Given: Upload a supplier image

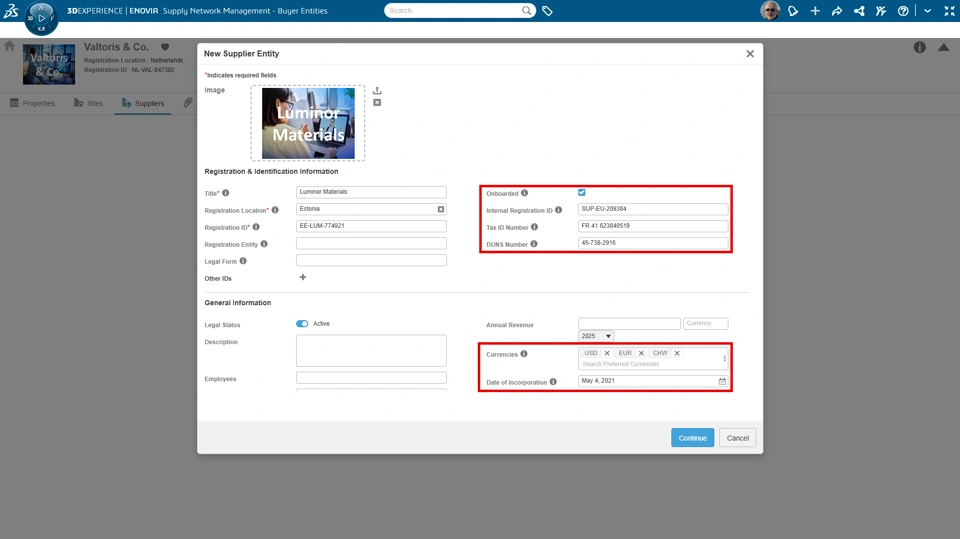Looking at the screenshot, I should (377, 90).
